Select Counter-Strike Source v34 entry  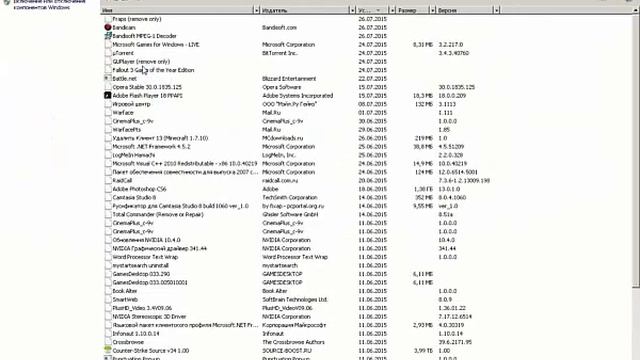tap(151, 351)
